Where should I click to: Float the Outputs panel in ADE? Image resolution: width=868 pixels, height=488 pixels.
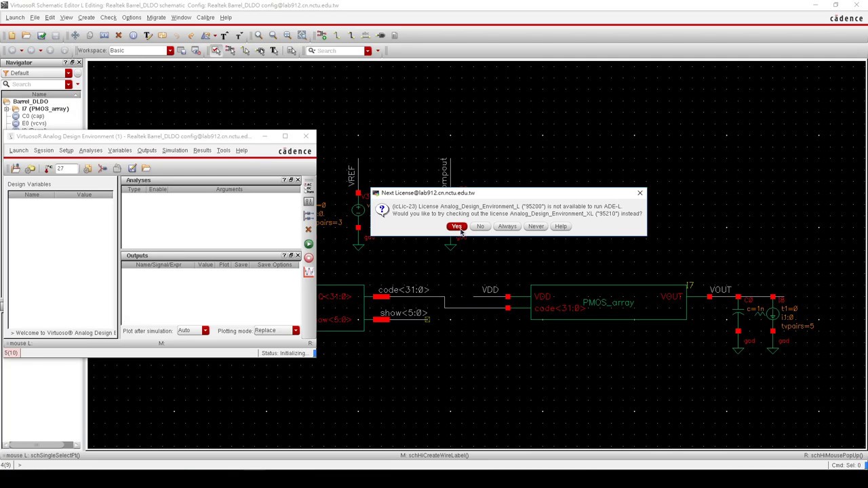290,256
